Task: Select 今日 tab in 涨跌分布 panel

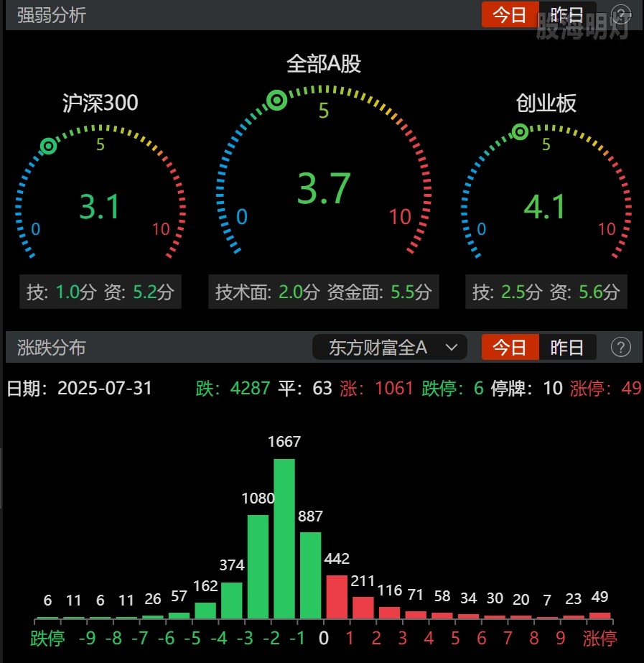Action: click(510, 347)
